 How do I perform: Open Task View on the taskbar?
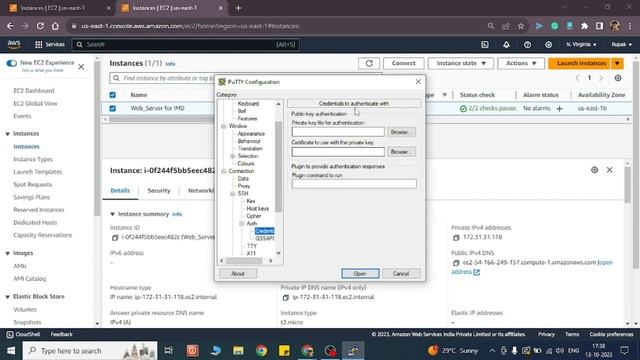click(169, 351)
